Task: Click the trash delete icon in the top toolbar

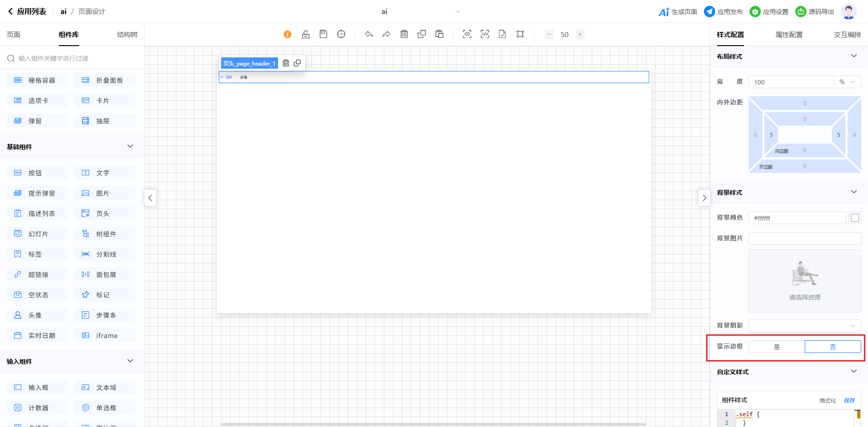Action: point(404,34)
